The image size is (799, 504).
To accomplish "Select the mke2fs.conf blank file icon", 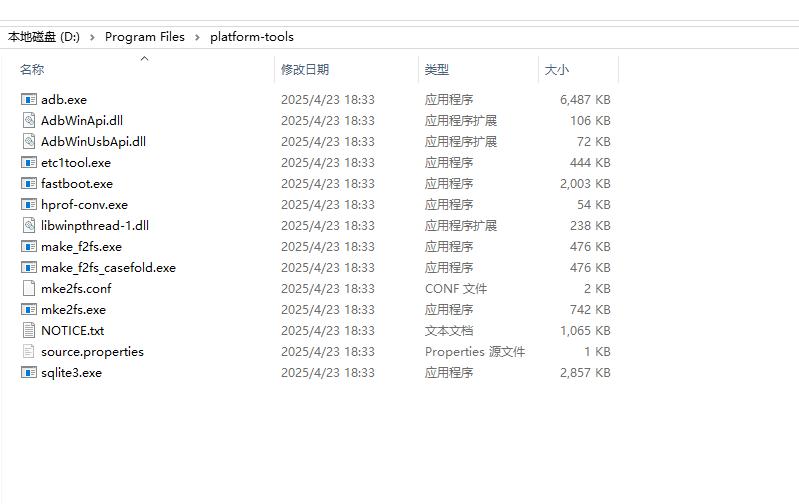I will [29, 288].
